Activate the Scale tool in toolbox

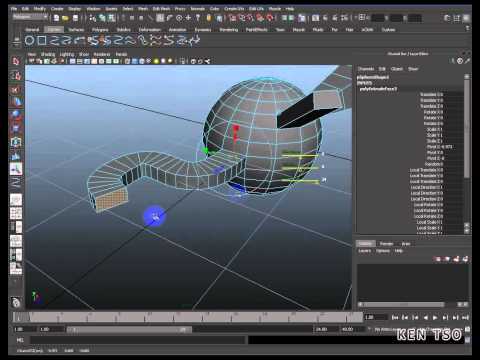[x=16, y=128]
